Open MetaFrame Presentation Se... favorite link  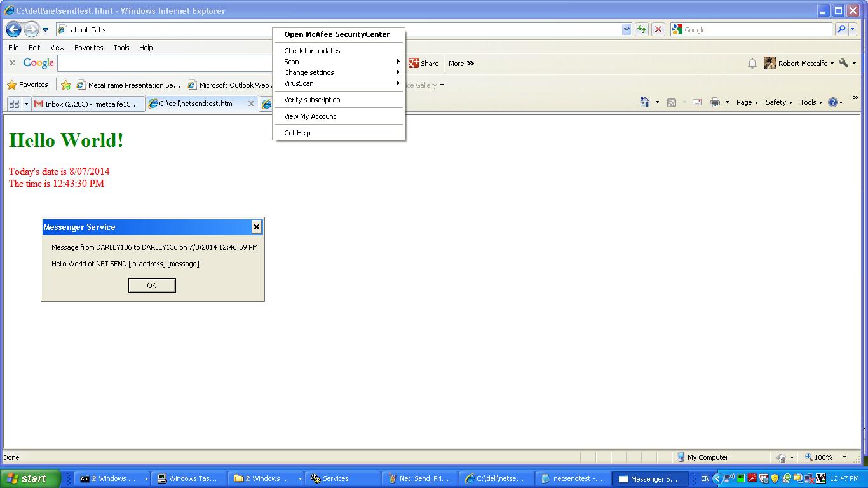coord(129,85)
